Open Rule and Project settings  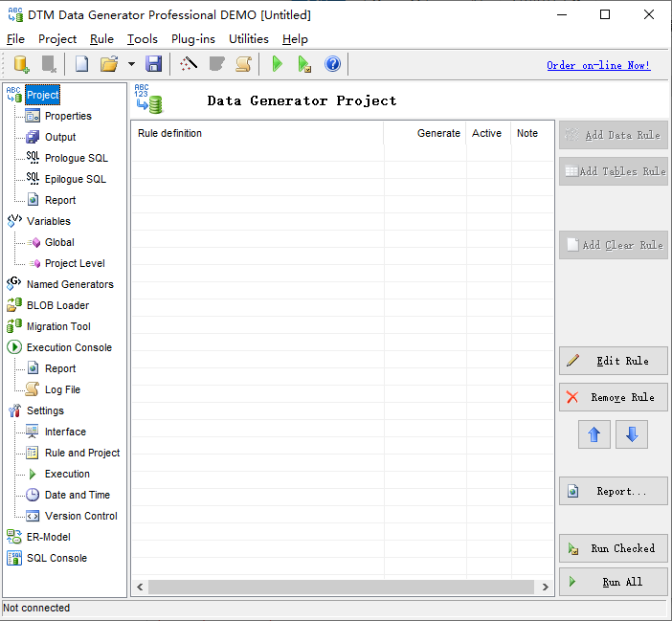82,453
